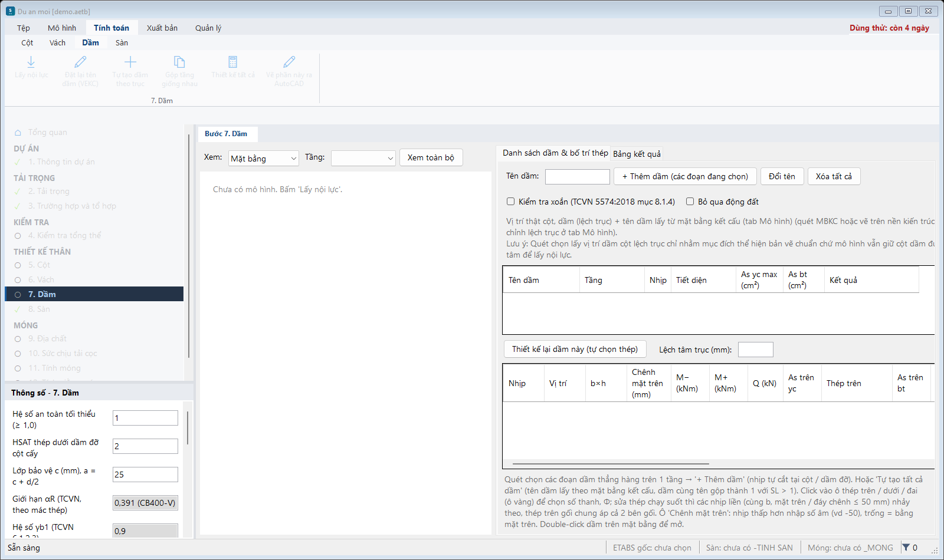Click parameters panel vertical scrollbar

[188, 427]
